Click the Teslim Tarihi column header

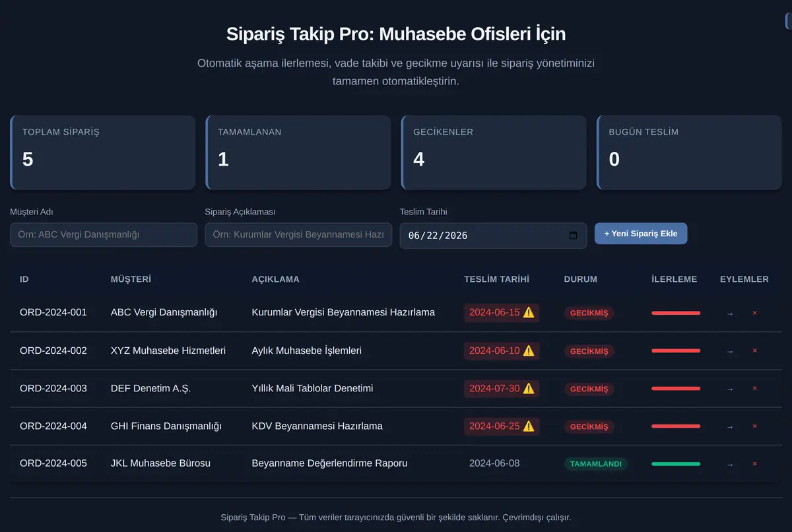496,279
